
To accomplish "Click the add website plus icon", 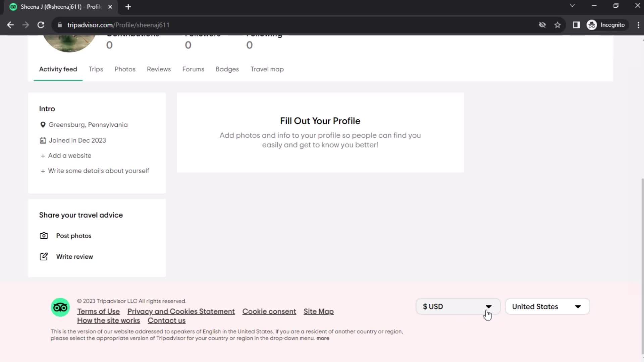I will pos(43,156).
